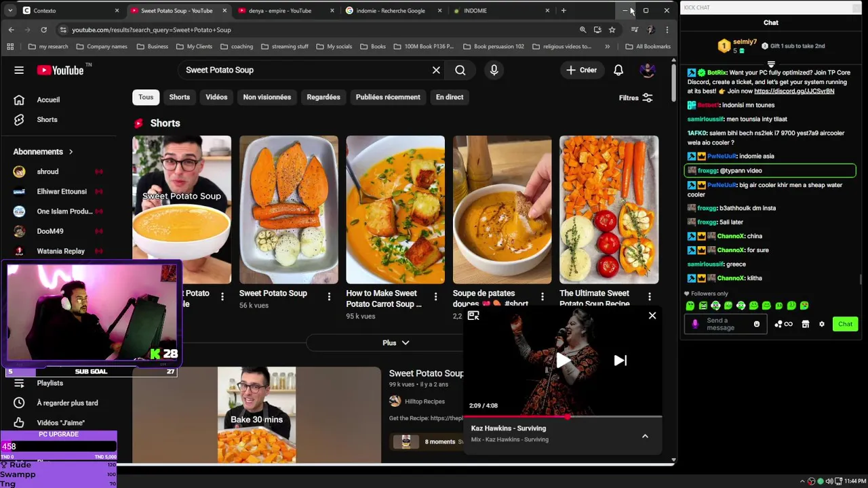Image resolution: width=868 pixels, height=488 pixels.
Task: Install app icon in the address bar
Action: coord(597,30)
